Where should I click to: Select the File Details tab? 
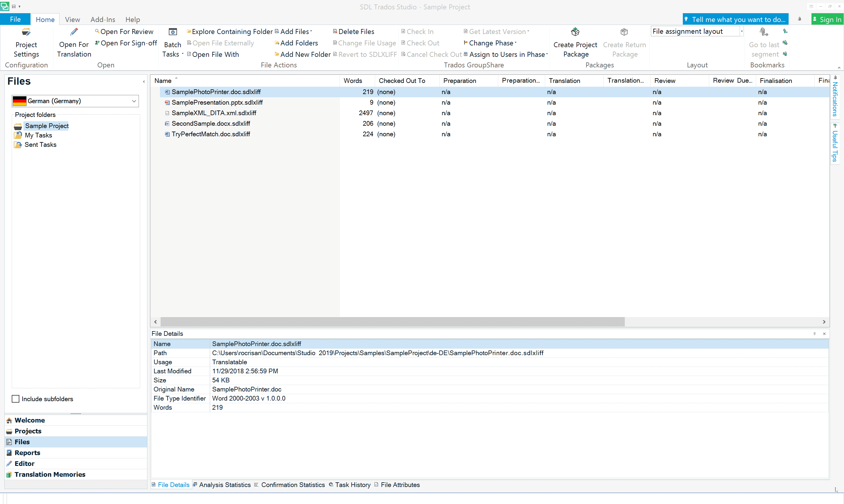(x=171, y=485)
